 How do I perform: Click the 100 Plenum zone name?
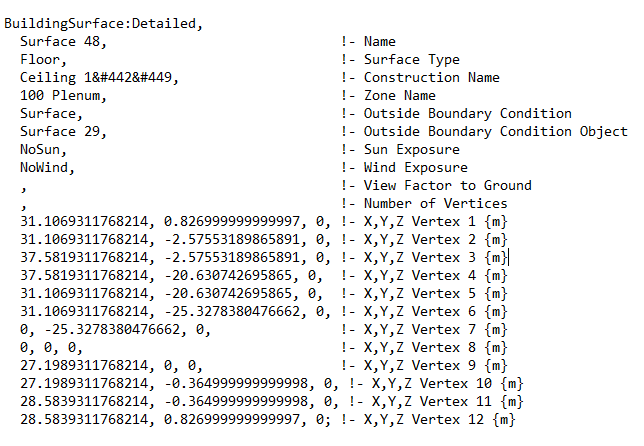63,96
